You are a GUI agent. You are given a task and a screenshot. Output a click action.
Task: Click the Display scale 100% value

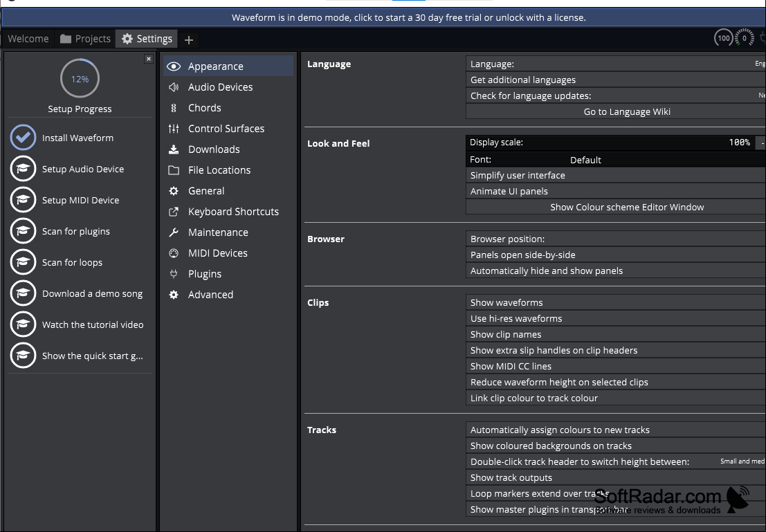[x=739, y=142]
